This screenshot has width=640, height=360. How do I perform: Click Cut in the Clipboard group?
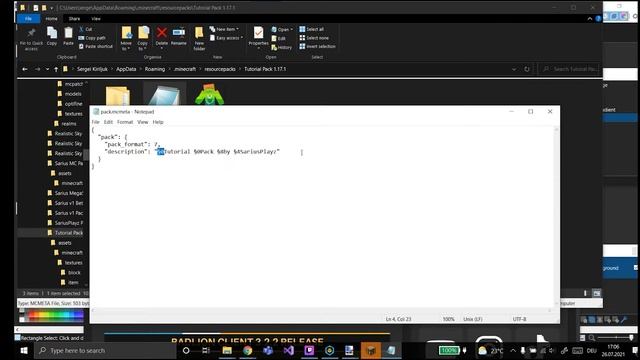pyautogui.click(x=86, y=29)
